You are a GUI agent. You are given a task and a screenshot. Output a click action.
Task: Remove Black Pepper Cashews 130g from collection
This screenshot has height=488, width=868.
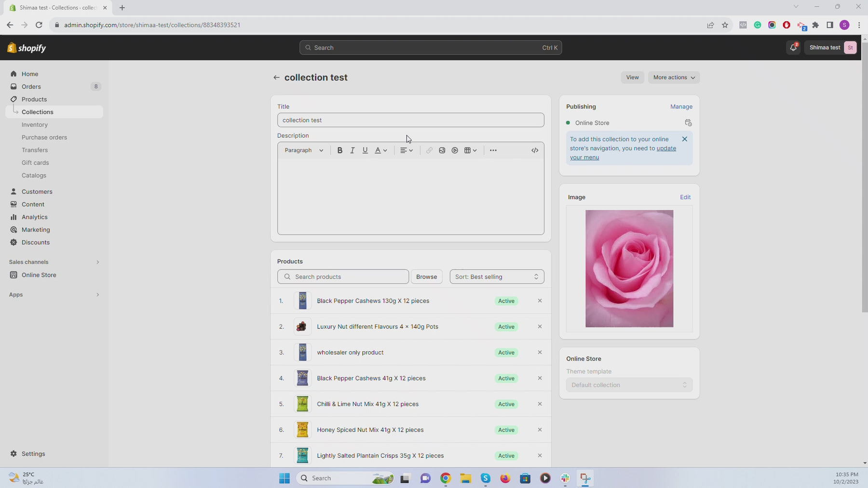pyautogui.click(x=540, y=301)
